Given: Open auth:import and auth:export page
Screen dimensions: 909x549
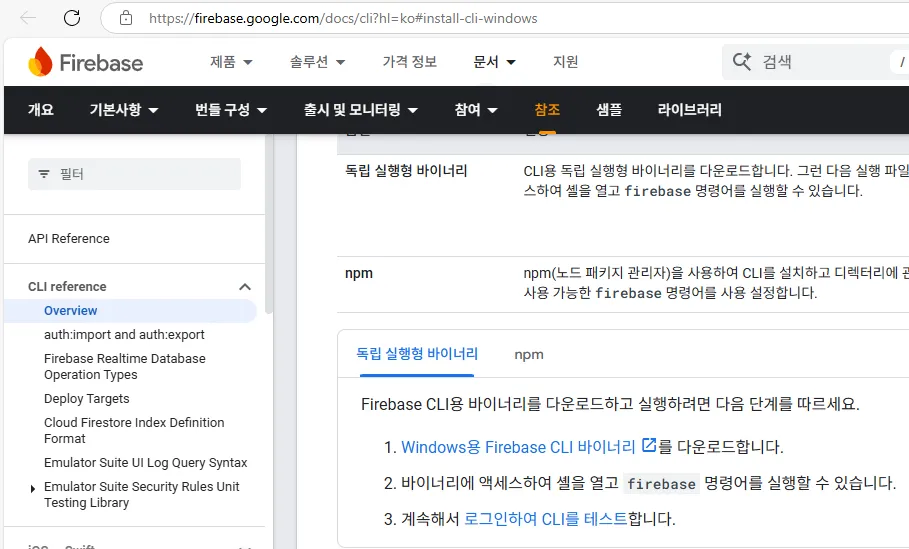Looking at the screenshot, I should click(124, 335).
